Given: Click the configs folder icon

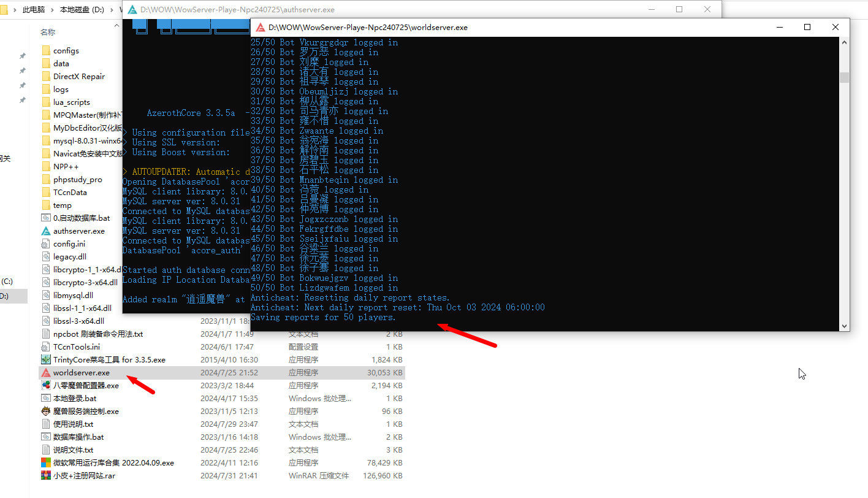Looking at the screenshot, I should point(46,50).
